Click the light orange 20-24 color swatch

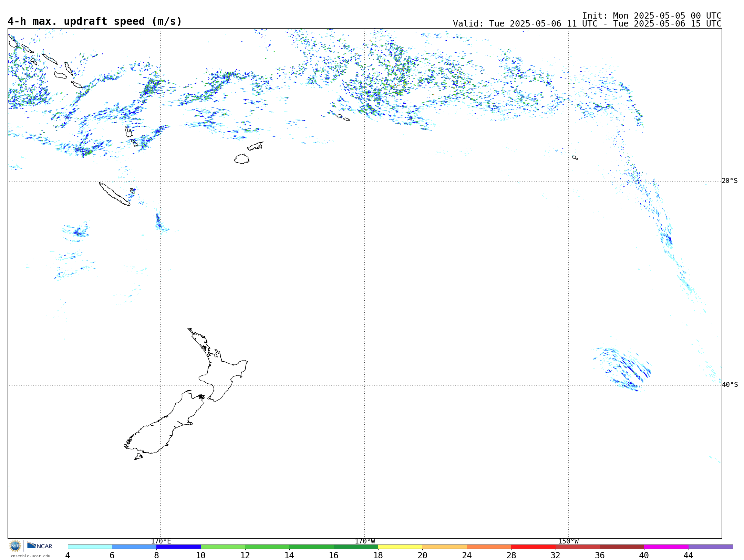445,547
